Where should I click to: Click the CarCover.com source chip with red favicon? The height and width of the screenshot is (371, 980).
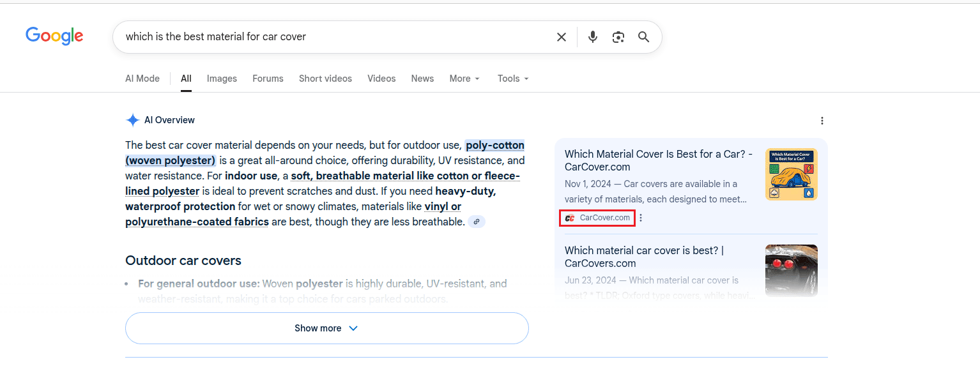pos(597,218)
